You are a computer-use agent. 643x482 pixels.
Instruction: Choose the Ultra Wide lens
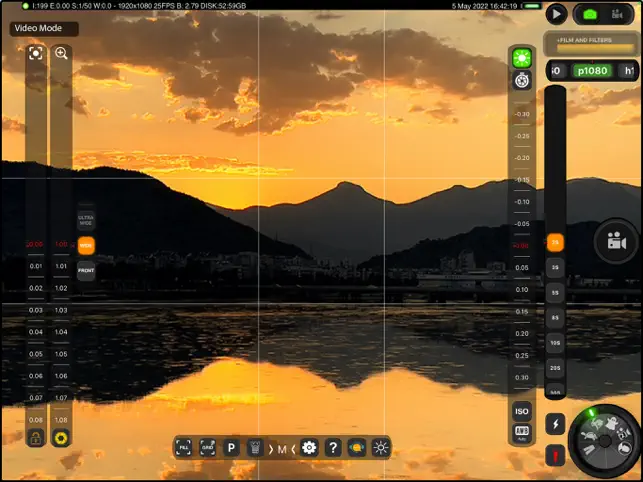point(86,220)
